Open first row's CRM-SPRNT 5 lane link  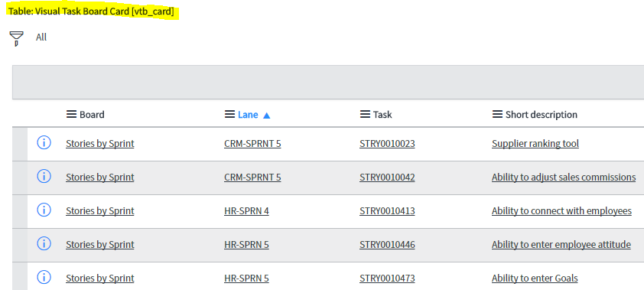point(252,144)
